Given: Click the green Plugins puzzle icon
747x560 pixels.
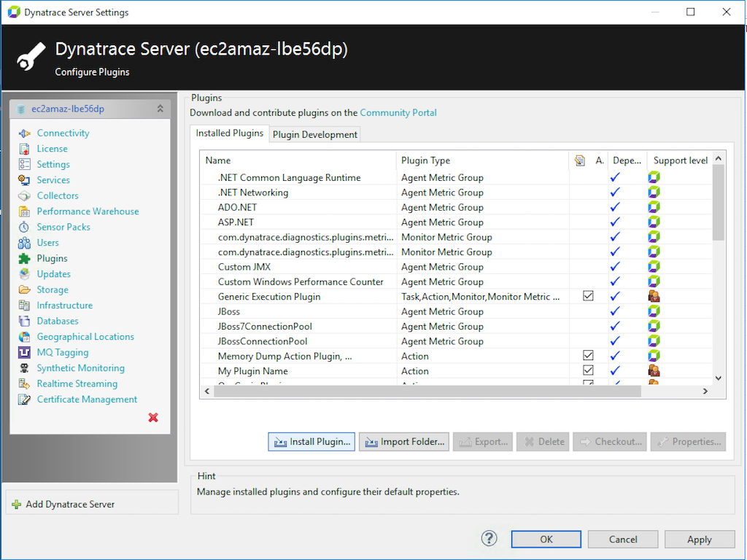Looking at the screenshot, I should (x=24, y=259).
